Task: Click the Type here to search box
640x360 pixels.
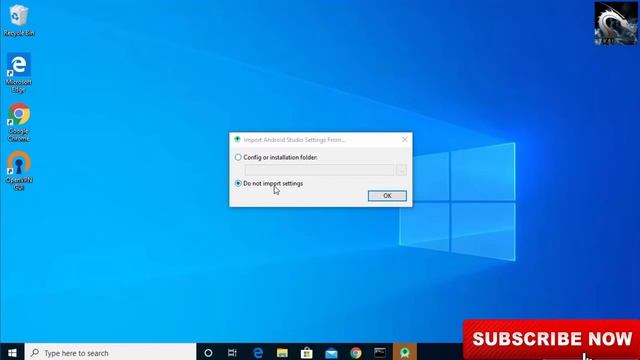Action: (x=111, y=353)
